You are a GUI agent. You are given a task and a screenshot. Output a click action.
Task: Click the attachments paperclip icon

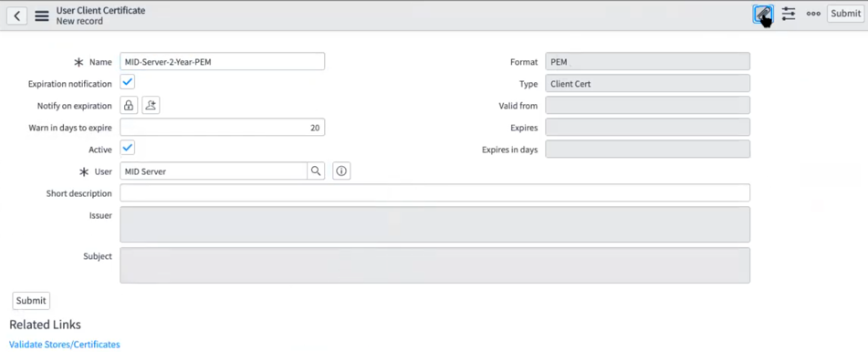[763, 14]
